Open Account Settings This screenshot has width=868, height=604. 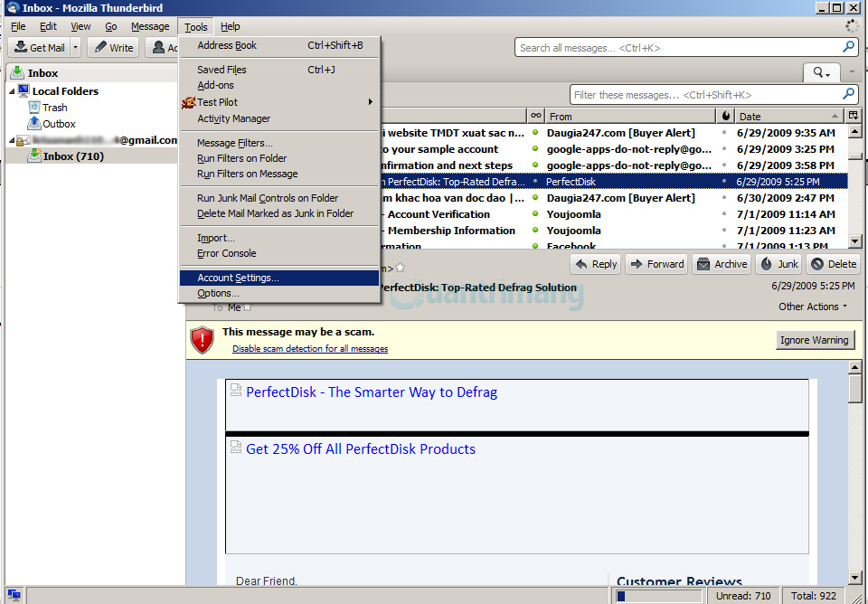click(x=279, y=278)
